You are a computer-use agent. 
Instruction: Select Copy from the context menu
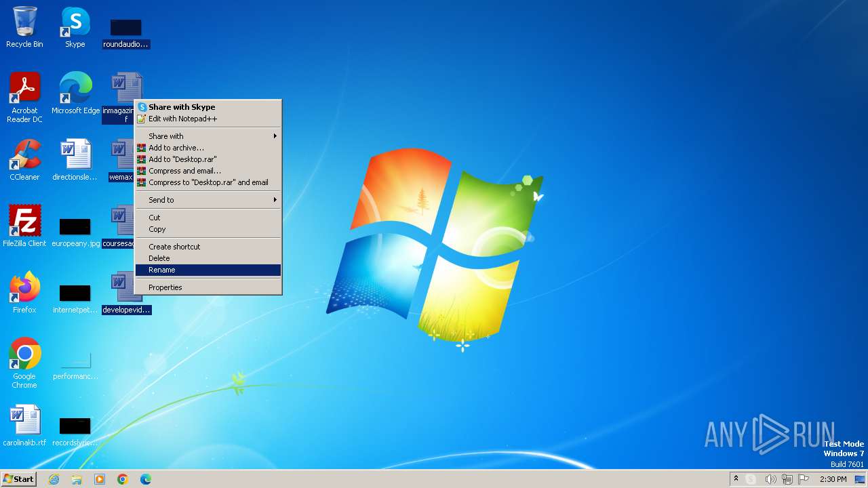click(x=208, y=229)
